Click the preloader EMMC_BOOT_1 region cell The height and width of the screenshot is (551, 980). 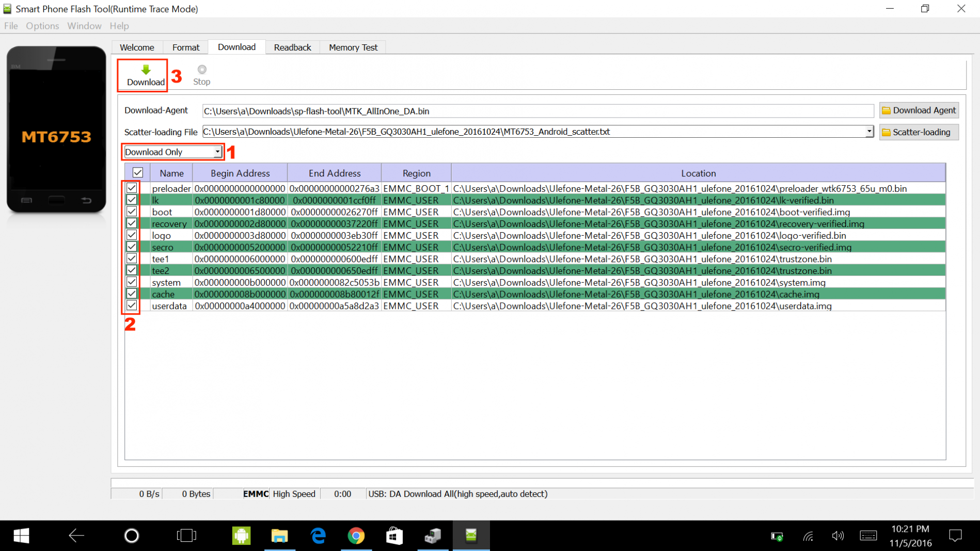tap(416, 188)
